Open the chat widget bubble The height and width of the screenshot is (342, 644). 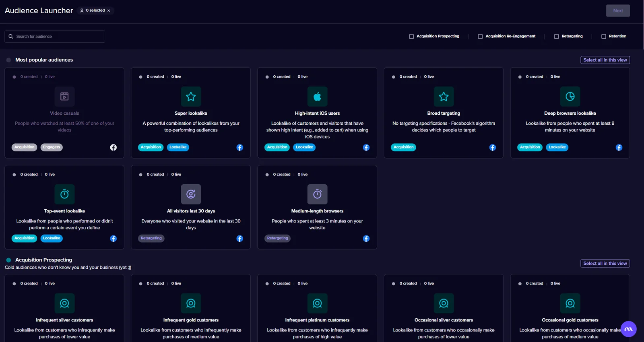628,329
